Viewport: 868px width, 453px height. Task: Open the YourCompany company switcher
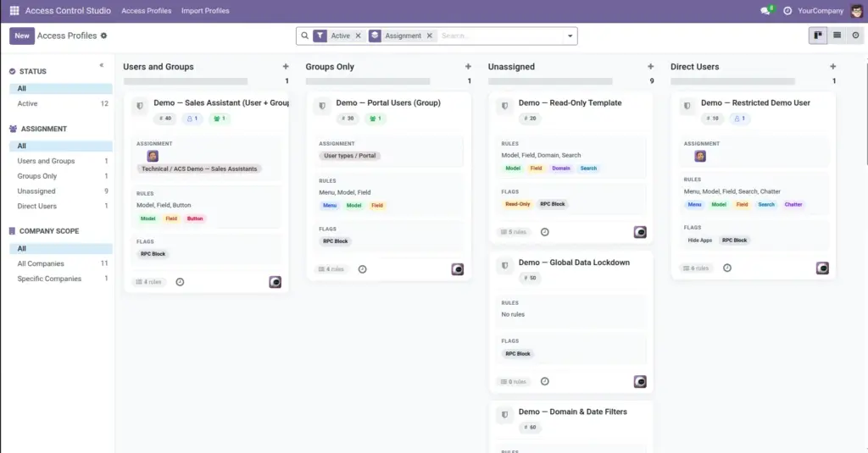[x=821, y=10]
